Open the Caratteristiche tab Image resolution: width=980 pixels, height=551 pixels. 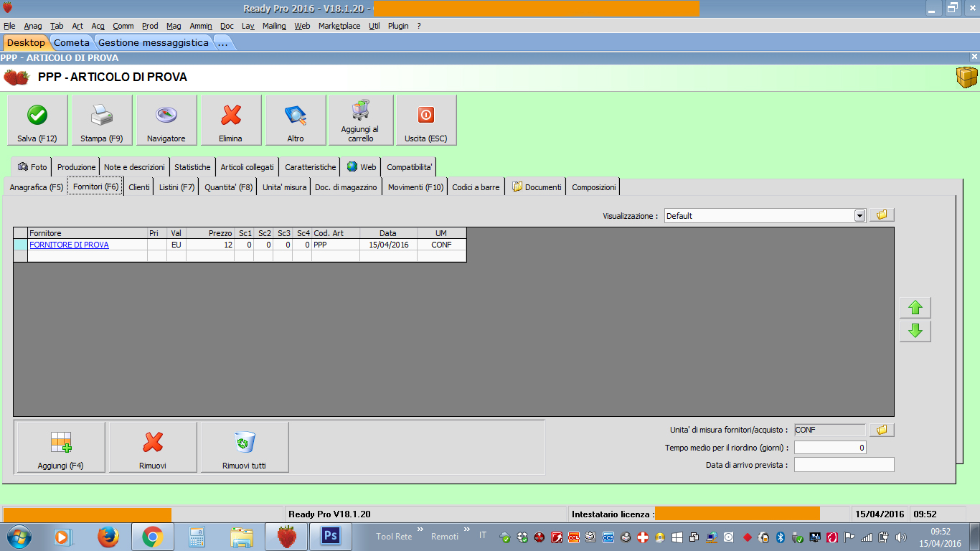[310, 167]
